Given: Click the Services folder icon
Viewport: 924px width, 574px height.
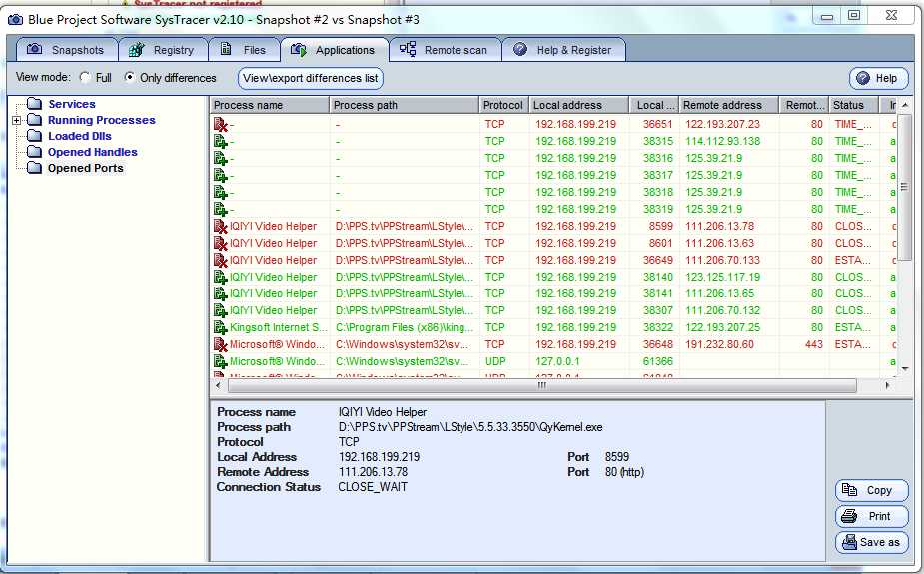Looking at the screenshot, I should [35, 104].
